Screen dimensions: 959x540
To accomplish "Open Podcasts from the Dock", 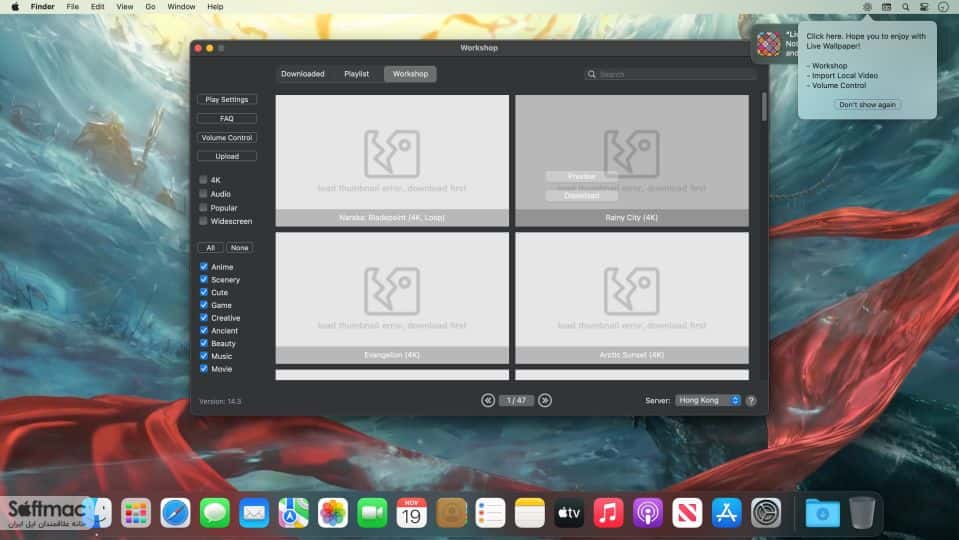I will 648,513.
